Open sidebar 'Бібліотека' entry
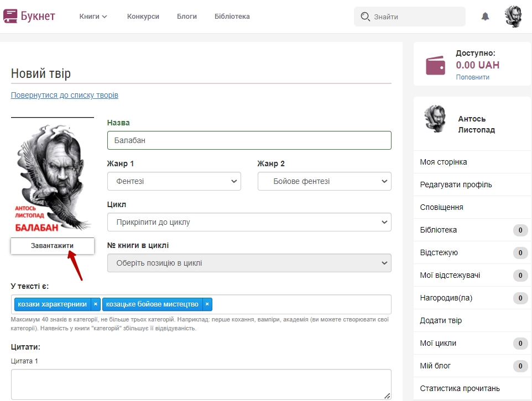Viewport: 532px width, 401px height. point(472,230)
